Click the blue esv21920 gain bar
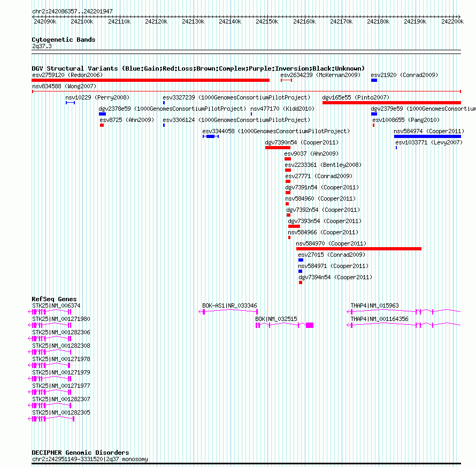476x467 pixels. point(374,80)
